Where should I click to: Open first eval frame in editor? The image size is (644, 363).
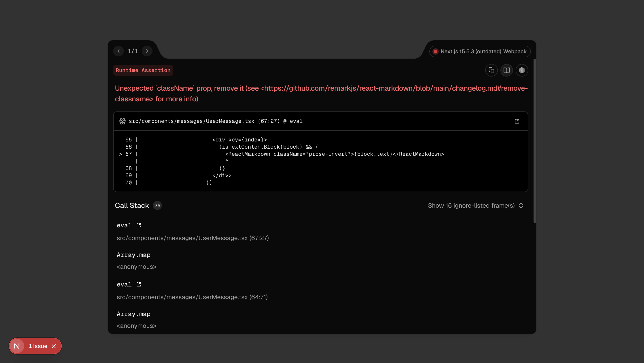(139, 225)
